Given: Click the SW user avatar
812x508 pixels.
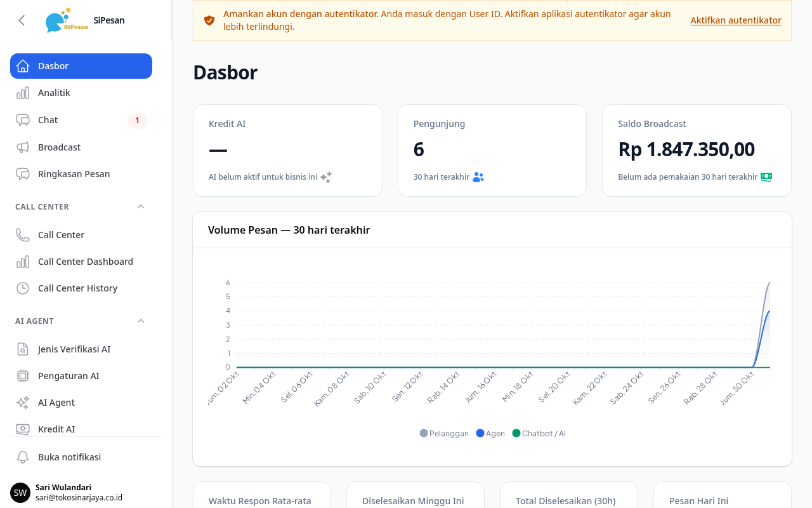Looking at the screenshot, I should click(20, 493).
